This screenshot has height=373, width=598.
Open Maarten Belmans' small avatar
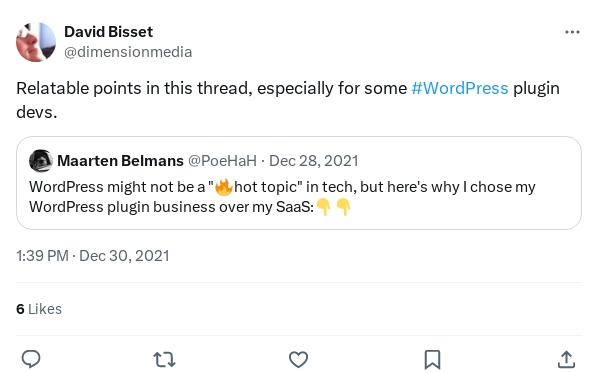41,161
